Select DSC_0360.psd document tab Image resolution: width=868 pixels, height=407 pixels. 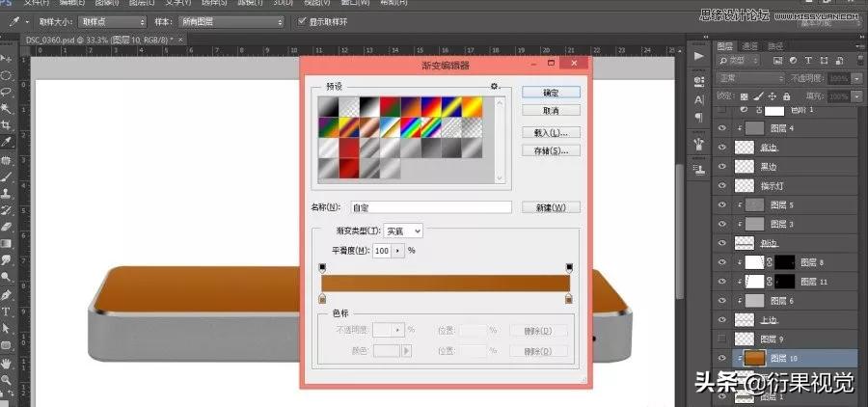[104, 40]
